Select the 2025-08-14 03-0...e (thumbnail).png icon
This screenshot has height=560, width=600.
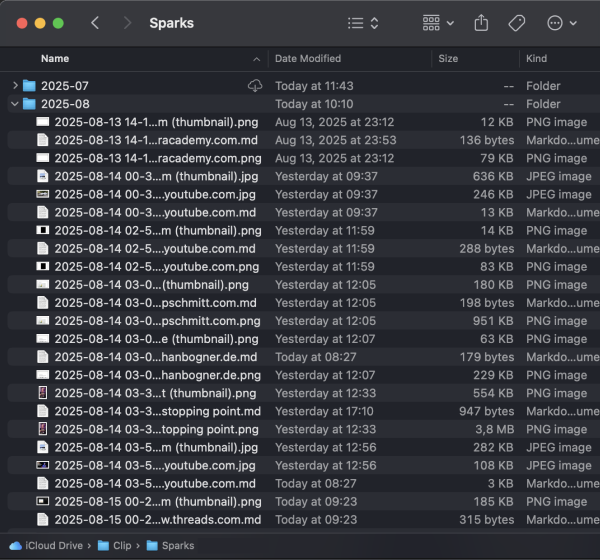coord(42,339)
